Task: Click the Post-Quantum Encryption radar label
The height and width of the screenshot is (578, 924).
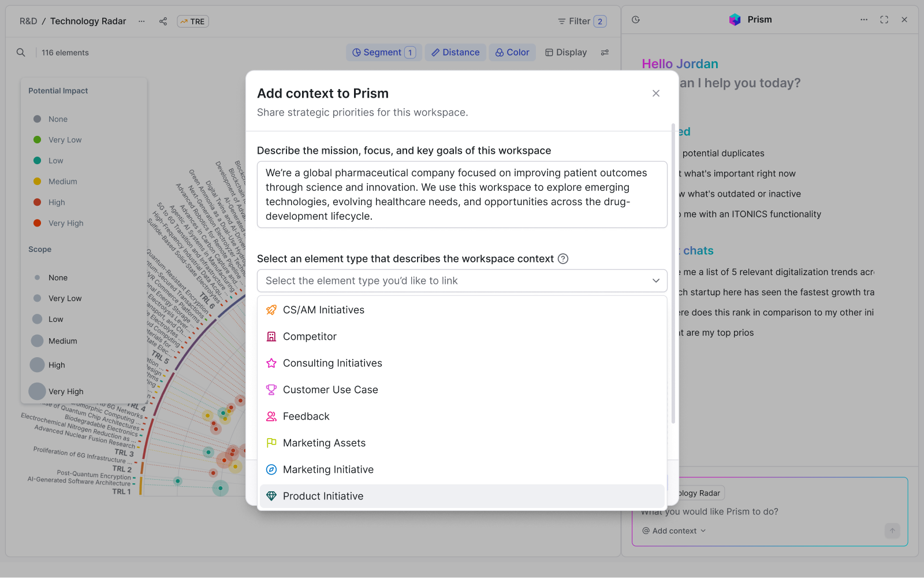Action: (94, 475)
